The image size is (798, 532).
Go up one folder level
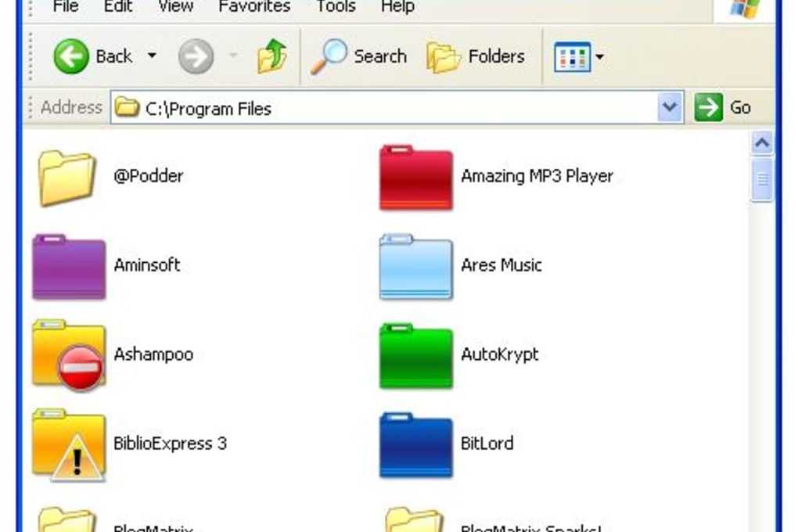coord(271,56)
